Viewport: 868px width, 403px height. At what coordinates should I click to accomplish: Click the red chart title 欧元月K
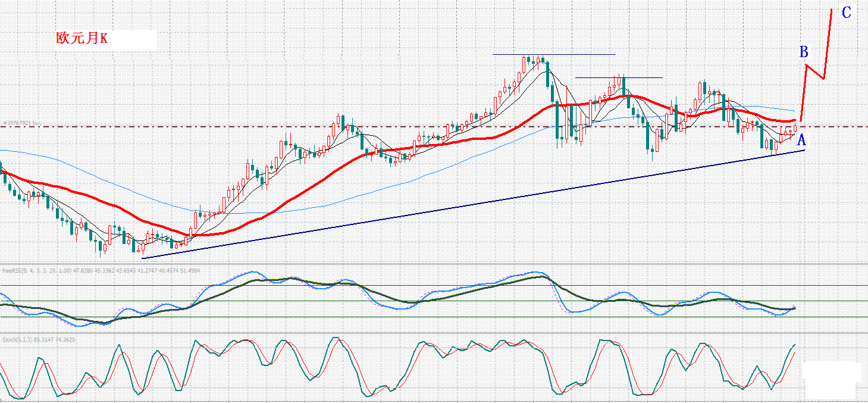point(82,39)
